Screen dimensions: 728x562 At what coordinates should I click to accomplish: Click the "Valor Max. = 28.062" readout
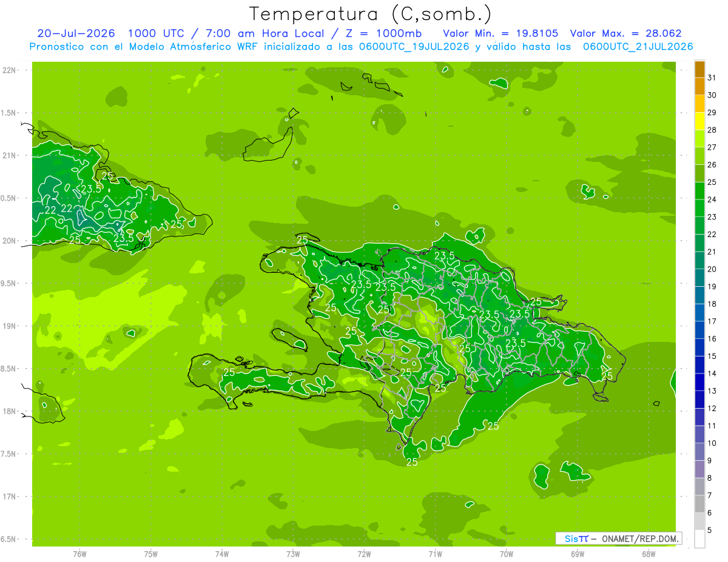click(x=627, y=33)
